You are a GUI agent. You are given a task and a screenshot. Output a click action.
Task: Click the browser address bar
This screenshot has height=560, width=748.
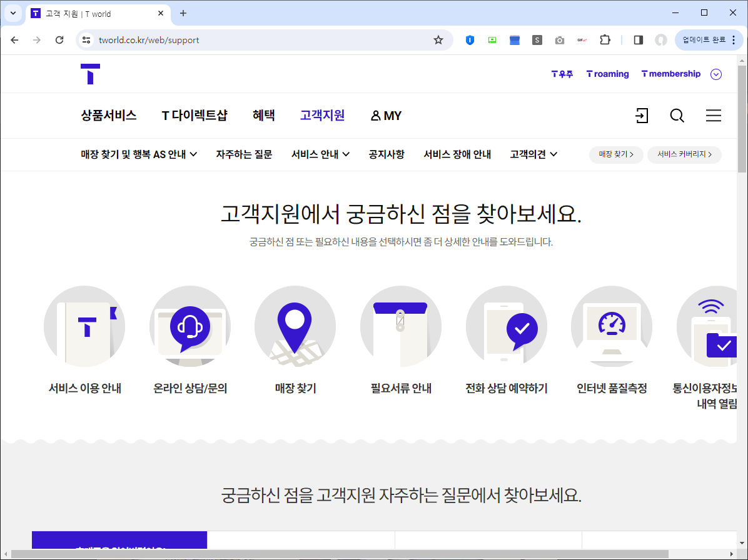point(188,39)
